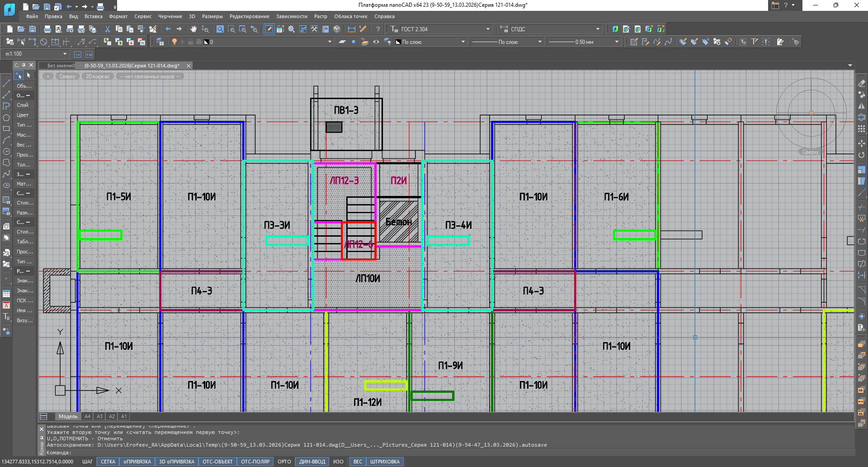Image resolution: width=868 pixels, height=467 pixels.
Task: Click the Array icon in right toolbar
Action: tap(862, 129)
